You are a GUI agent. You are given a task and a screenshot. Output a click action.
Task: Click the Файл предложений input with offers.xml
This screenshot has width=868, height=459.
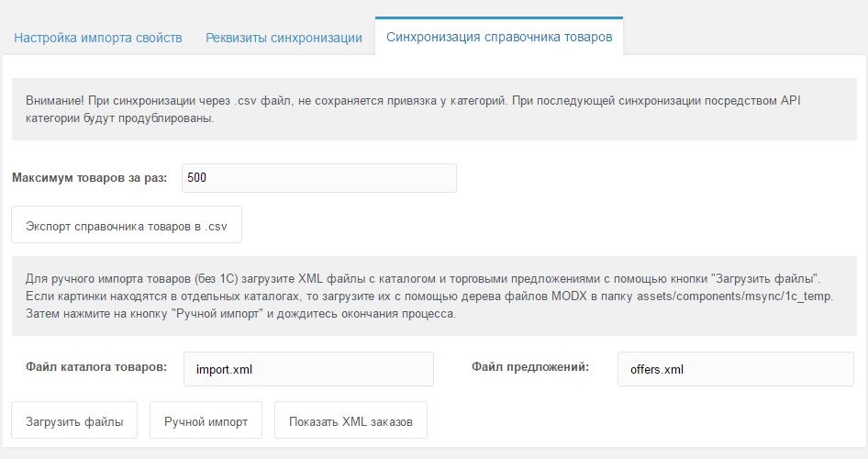tap(736, 369)
